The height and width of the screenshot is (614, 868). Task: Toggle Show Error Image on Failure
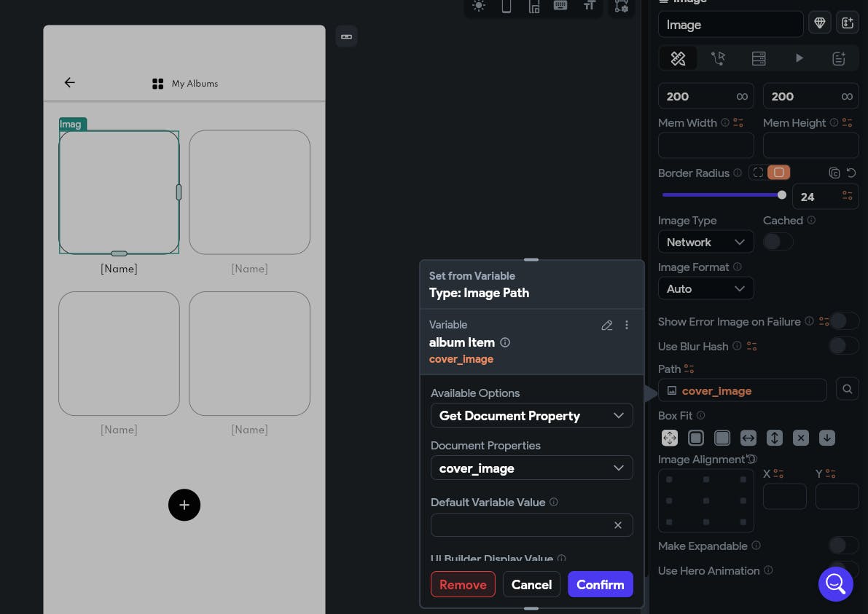click(x=844, y=320)
